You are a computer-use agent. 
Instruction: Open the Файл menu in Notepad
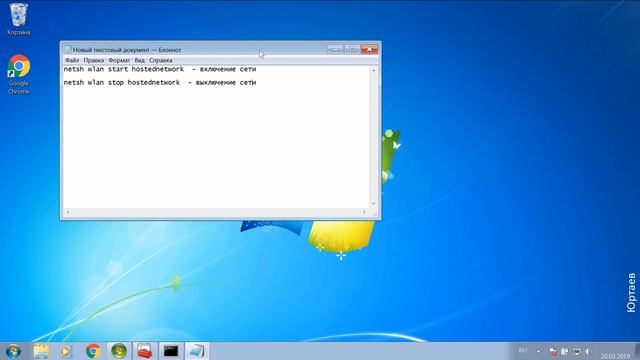tap(72, 60)
